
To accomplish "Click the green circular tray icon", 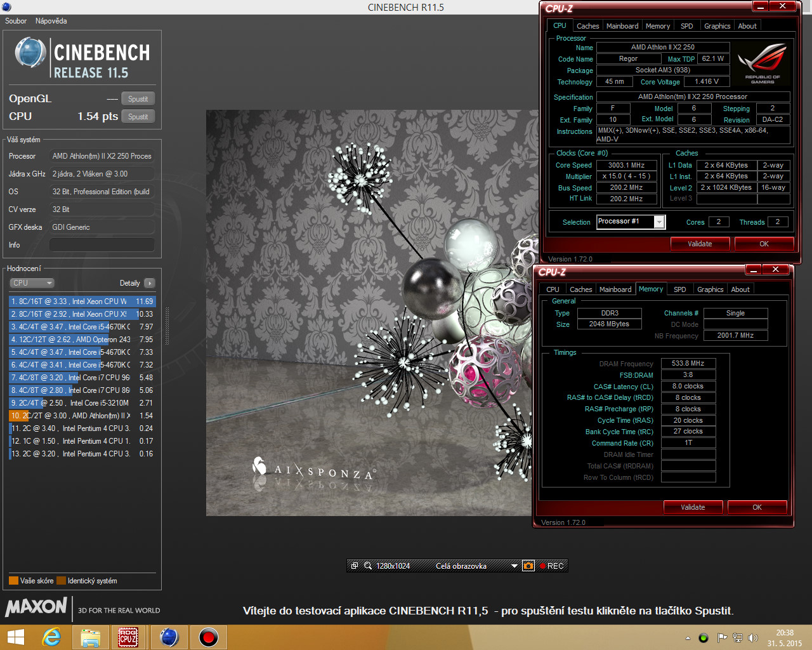I will [x=704, y=638].
